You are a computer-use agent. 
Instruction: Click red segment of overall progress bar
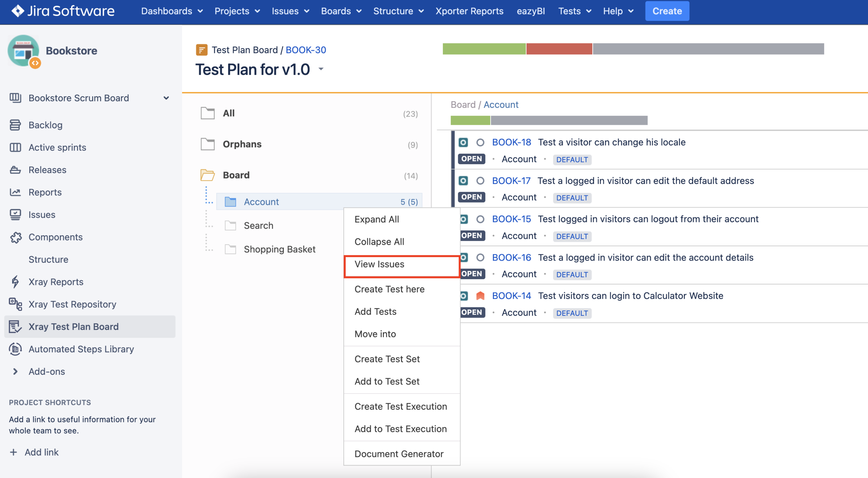pyautogui.click(x=559, y=49)
